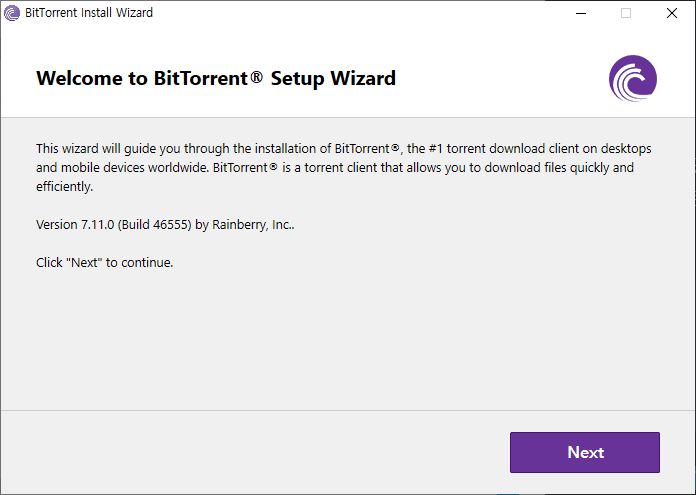Click the word 'efficiently.' in the description
696x495 pixels.
point(64,186)
